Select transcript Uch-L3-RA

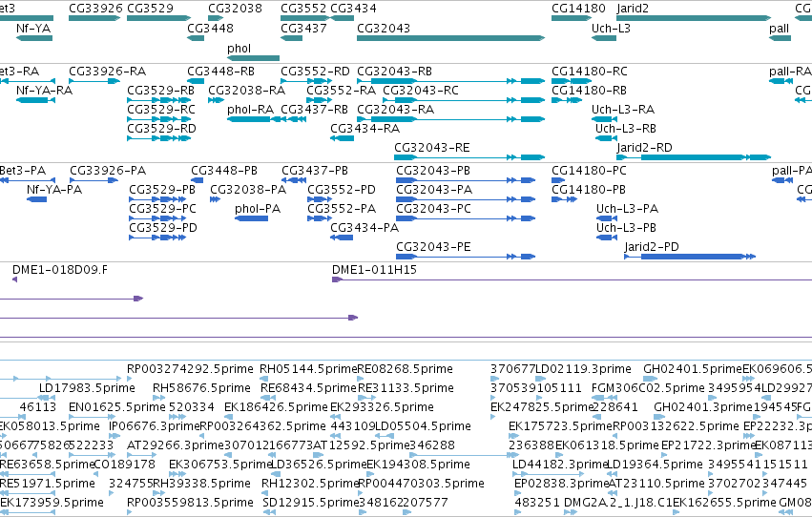tap(623, 109)
